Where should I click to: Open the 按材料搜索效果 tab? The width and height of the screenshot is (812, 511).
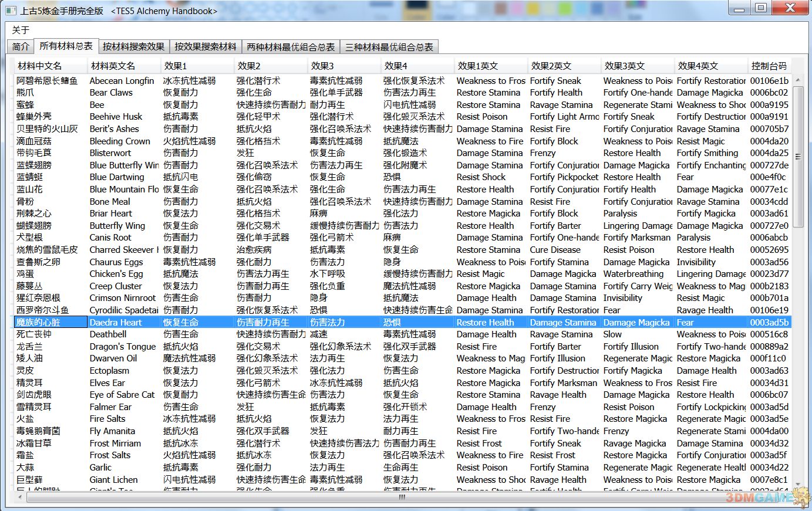(133, 47)
